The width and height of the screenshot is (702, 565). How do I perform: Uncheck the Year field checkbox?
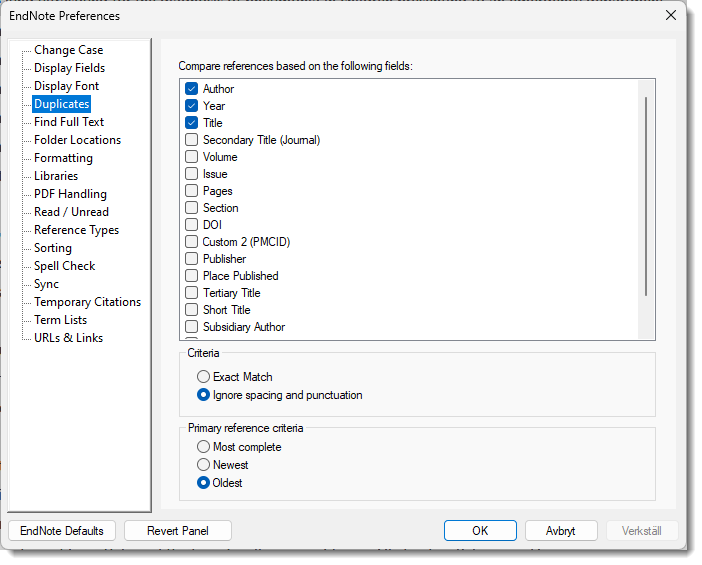tap(192, 106)
